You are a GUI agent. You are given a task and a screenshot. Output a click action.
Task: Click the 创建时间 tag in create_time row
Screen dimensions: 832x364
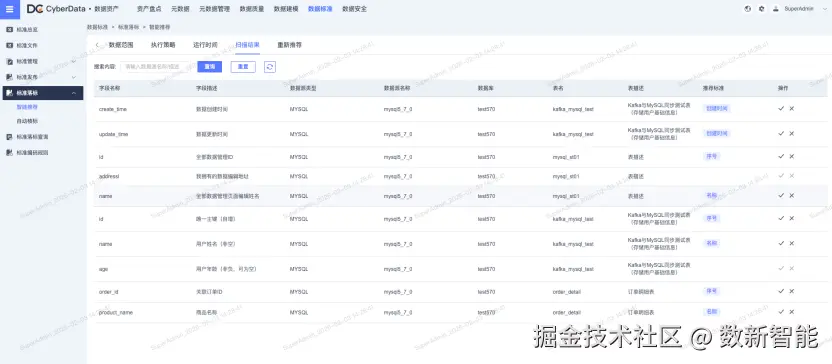tap(717, 108)
